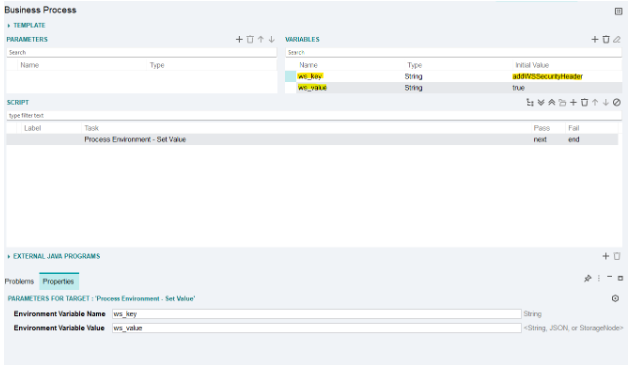Click the circular help icon for target parameters
This screenshot has width=634, height=370.
pyautogui.click(x=615, y=298)
